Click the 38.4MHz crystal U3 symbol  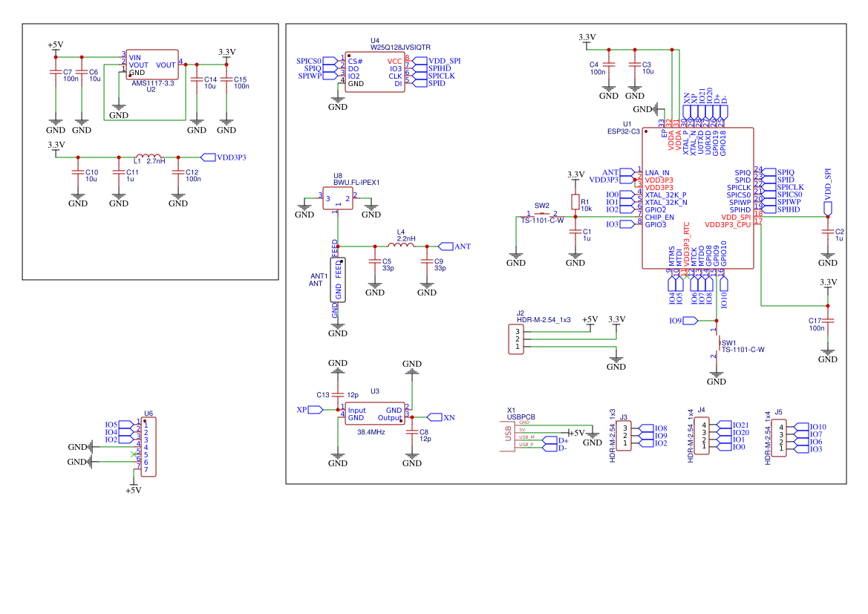(x=375, y=414)
